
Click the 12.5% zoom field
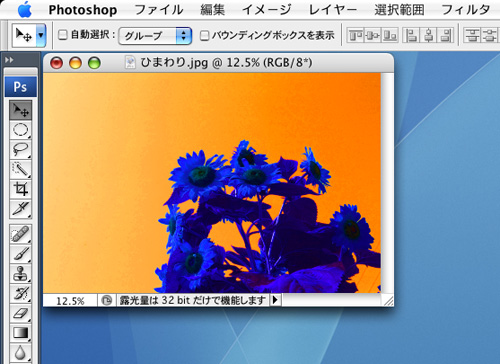tap(70, 301)
